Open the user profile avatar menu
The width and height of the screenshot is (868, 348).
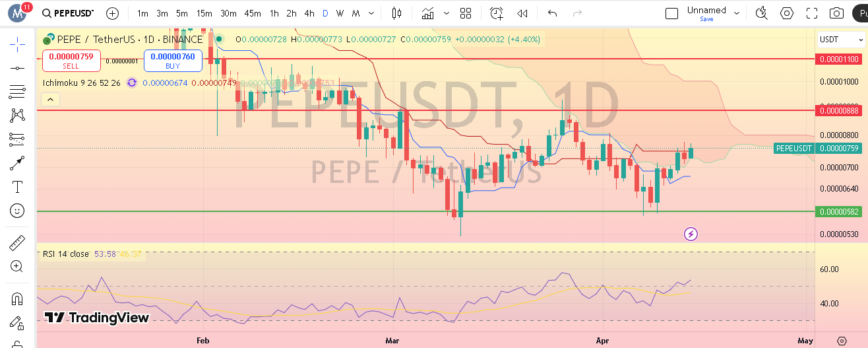point(17,13)
